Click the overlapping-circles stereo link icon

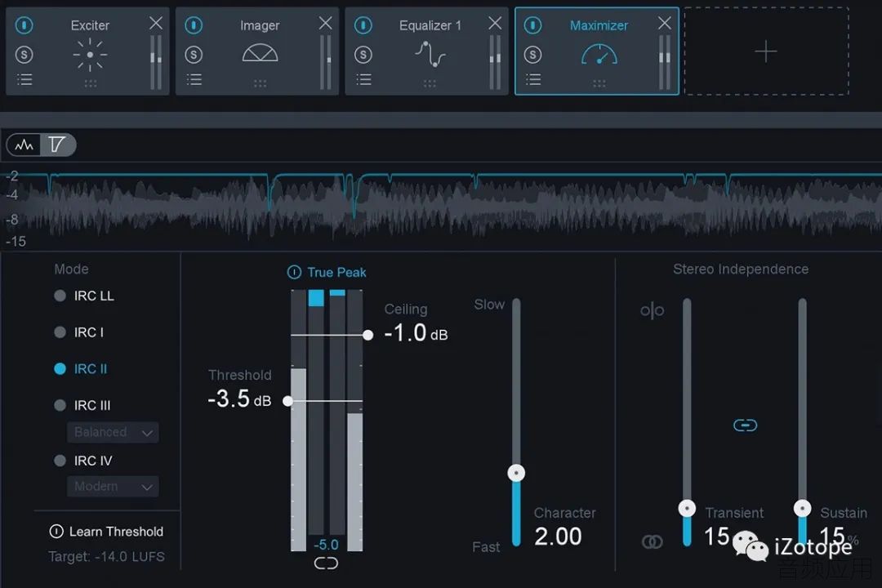pyautogui.click(x=653, y=542)
